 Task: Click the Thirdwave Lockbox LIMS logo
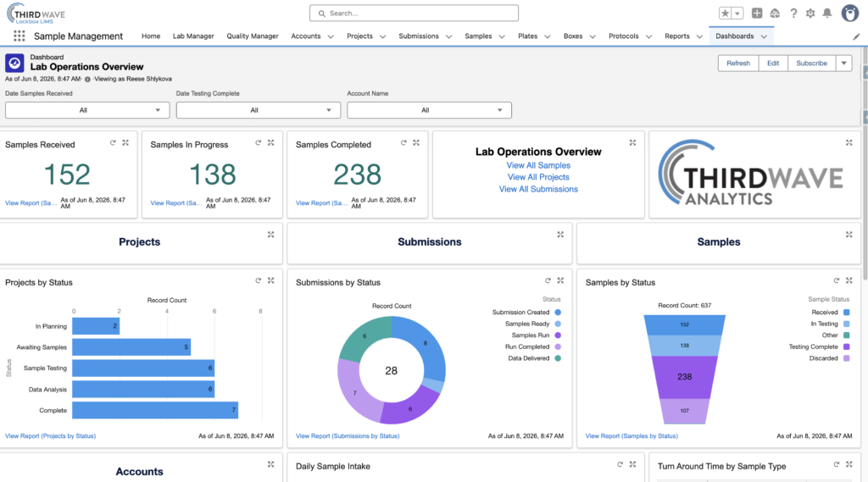(x=36, y=14)
